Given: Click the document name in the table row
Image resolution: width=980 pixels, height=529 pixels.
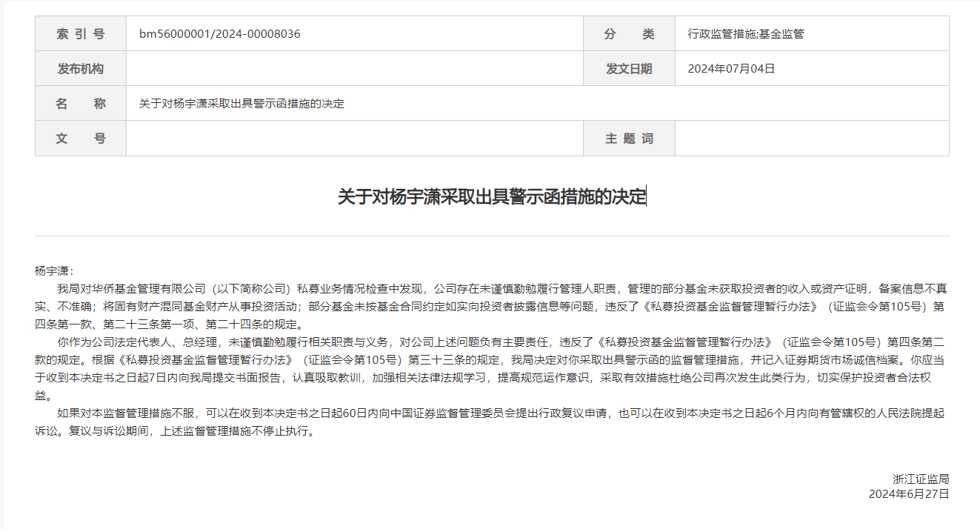Looking at the screenshot, I should coord(241,104).
